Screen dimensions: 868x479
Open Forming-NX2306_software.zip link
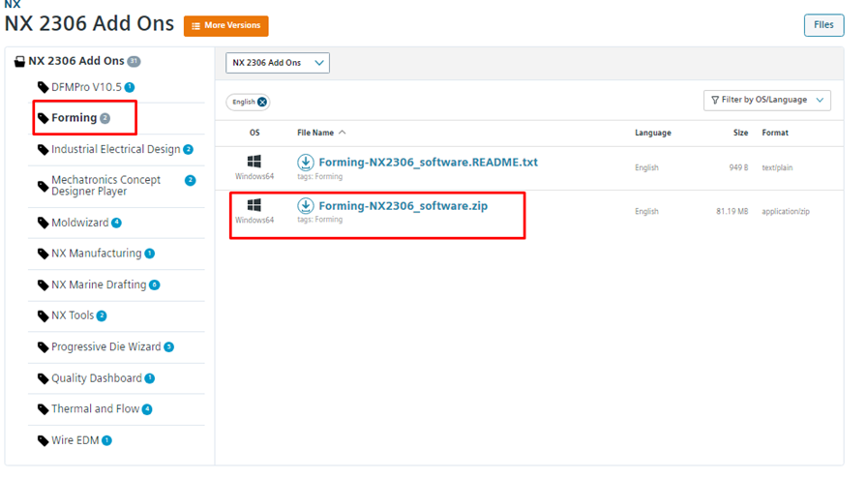point(403,206)
